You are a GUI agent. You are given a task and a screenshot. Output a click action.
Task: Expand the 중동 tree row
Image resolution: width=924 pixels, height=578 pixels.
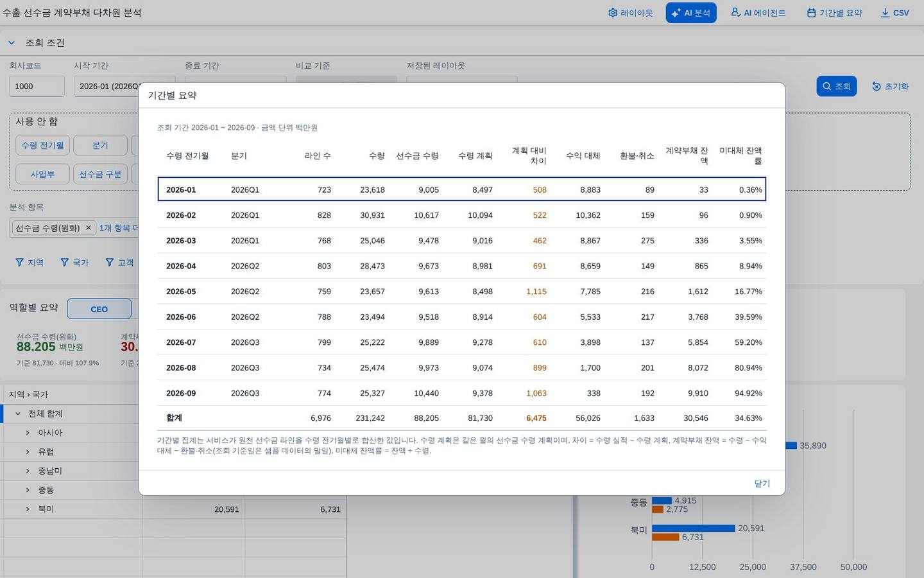click(x=28, y=490)
